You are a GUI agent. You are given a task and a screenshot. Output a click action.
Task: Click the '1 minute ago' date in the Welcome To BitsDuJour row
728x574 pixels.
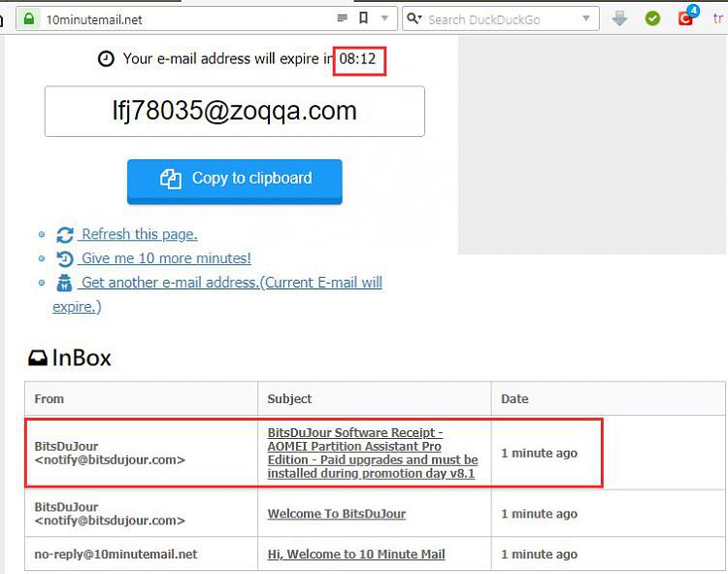coord(539,514)
